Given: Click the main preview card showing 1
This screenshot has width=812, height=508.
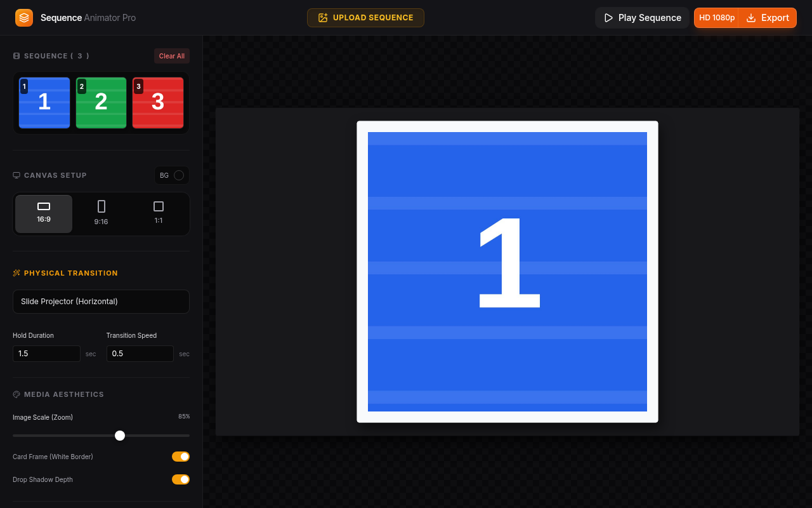Looking at the screenshot, I should coord(507,272).
